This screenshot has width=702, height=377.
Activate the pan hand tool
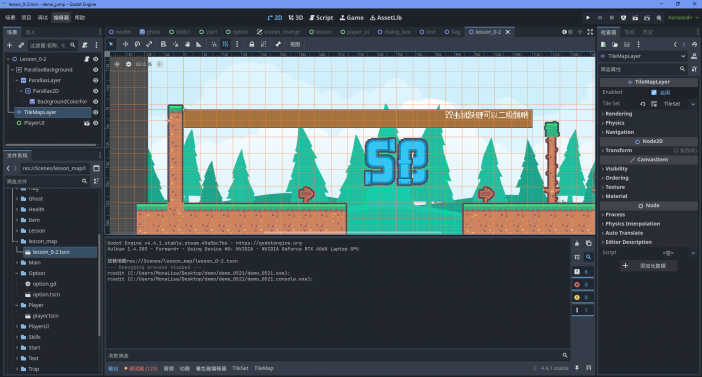(x=187, y=44)
